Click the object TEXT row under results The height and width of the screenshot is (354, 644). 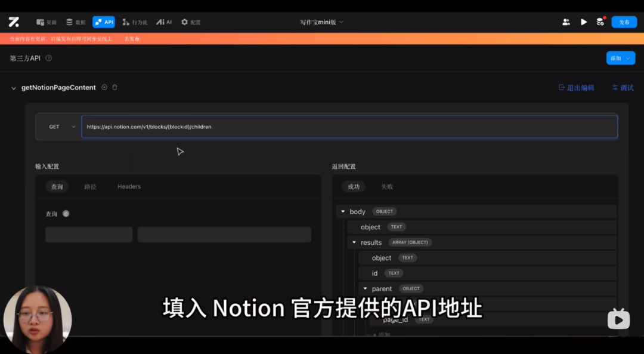coord(487,258)
